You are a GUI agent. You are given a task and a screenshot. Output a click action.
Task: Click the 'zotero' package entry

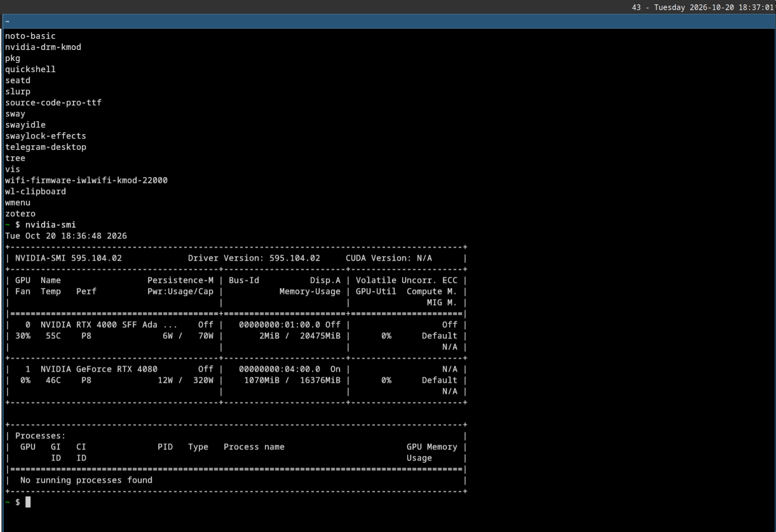click(x=20, y=214)
